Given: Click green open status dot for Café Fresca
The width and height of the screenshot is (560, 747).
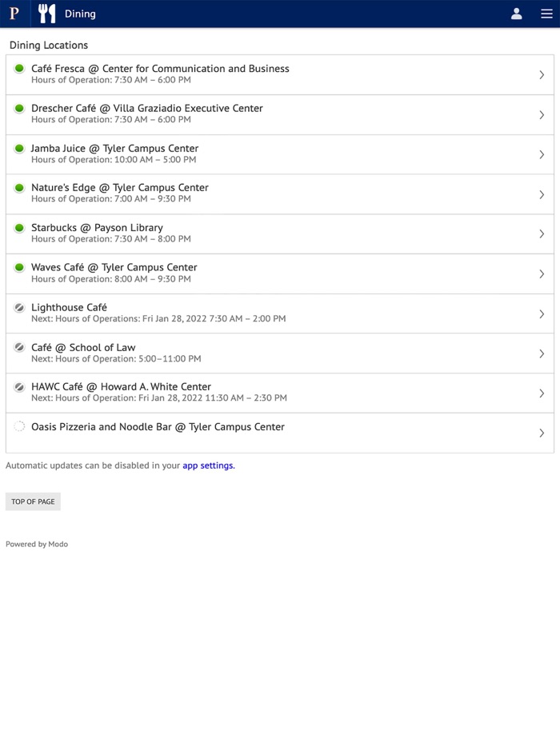Looking at the screenshot, I should [19, 69].
